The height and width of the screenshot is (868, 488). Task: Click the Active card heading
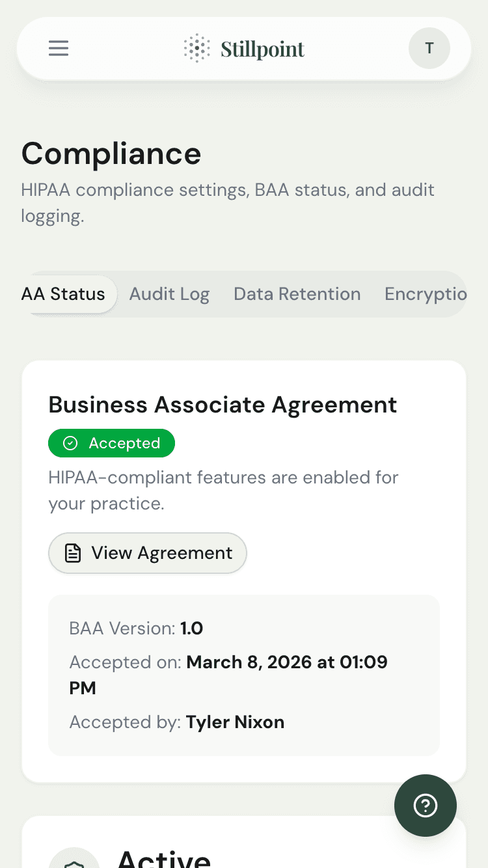(x=163, y=860)
